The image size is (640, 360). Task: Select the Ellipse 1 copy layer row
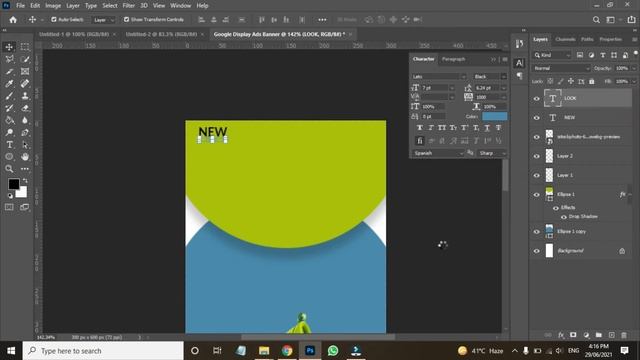[x=582, y=231]
